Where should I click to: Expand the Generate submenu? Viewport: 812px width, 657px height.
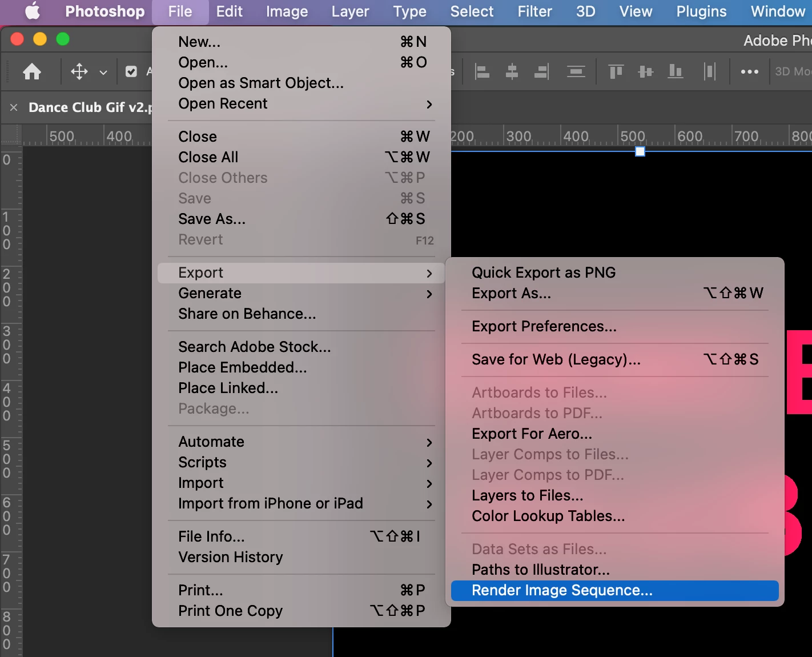[302, 293]
